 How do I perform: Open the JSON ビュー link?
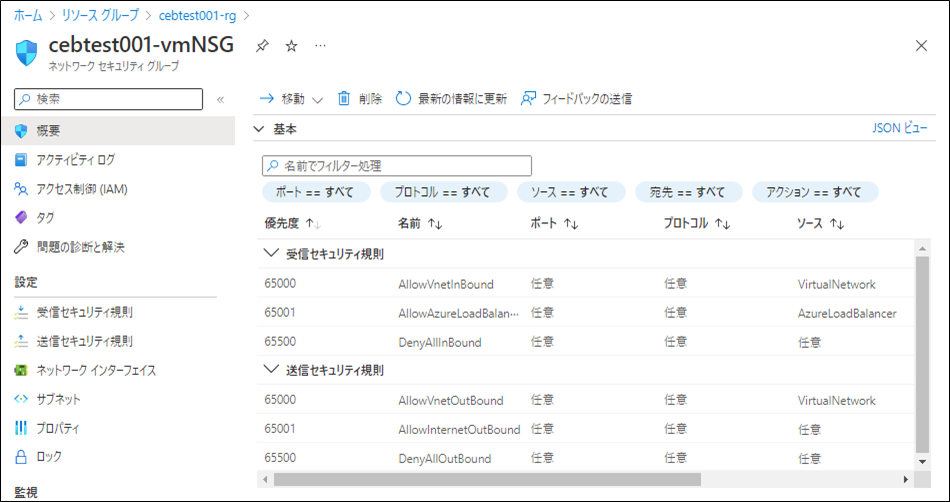900,128
